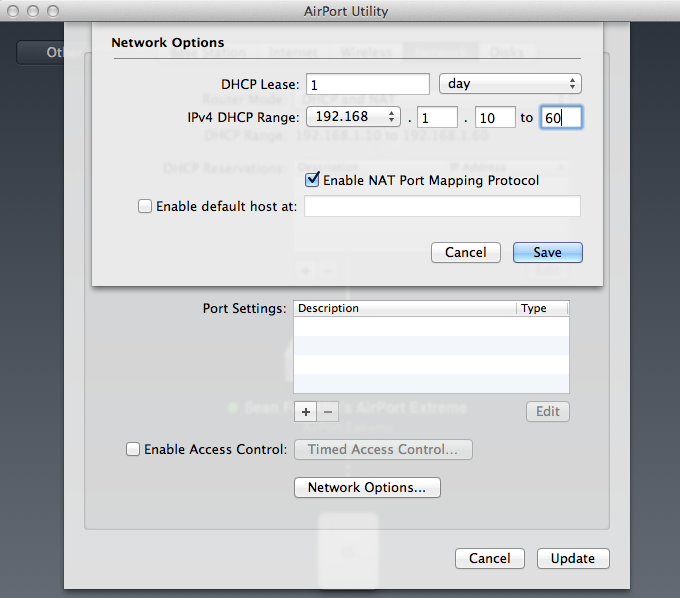This screenshot has width=680, height=598.
Task: Click the third octet field showing 1
Action: (437, 118)
